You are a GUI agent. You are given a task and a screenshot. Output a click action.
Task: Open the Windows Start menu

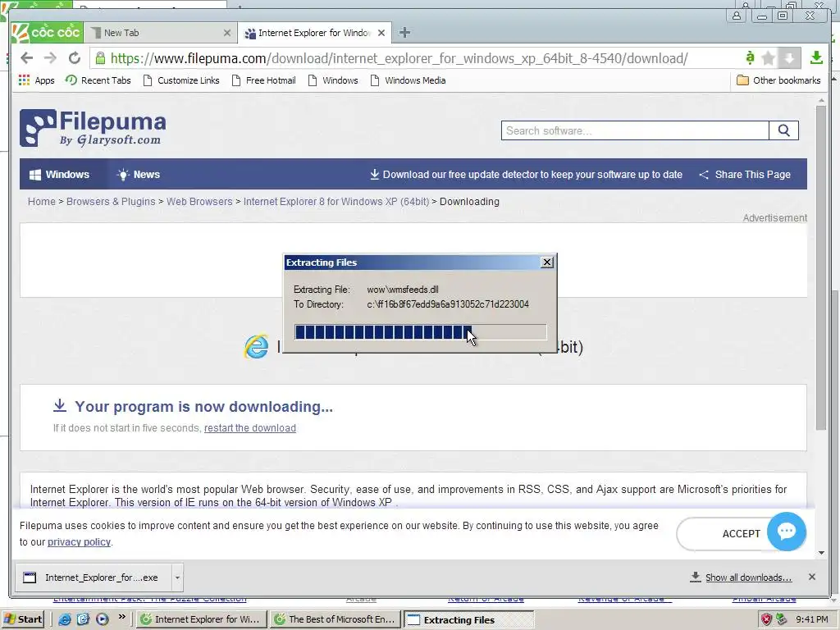(x=23, y=619)
